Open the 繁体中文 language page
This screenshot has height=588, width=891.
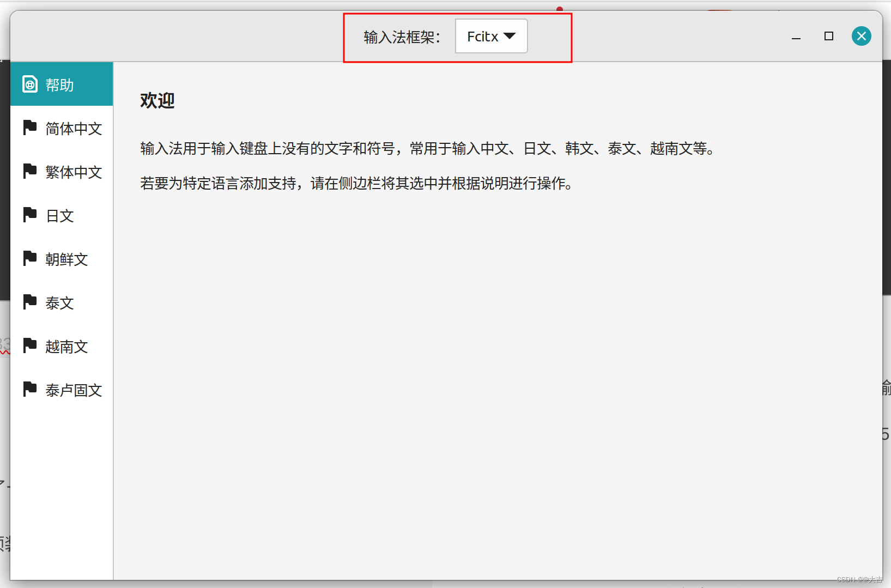pos(62,172)
